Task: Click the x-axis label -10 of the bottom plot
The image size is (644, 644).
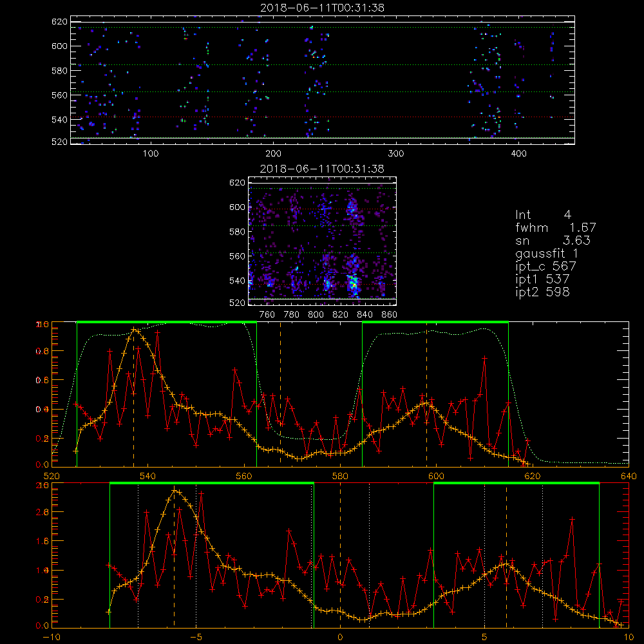Action: pos(51,638)
